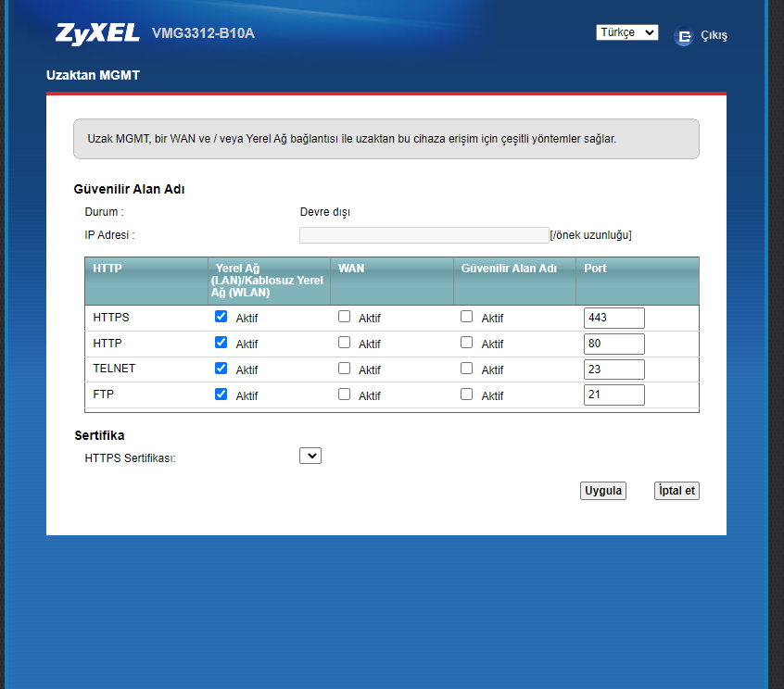The height and width of the screenshot is (689, 784).
Task: Click the Port column header
Action: click(595, 269)
